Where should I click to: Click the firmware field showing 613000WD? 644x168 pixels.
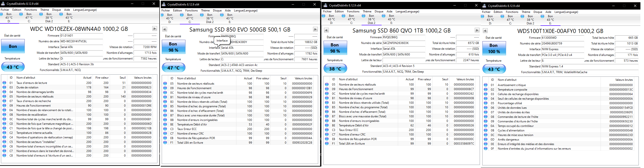pos(562,38)
